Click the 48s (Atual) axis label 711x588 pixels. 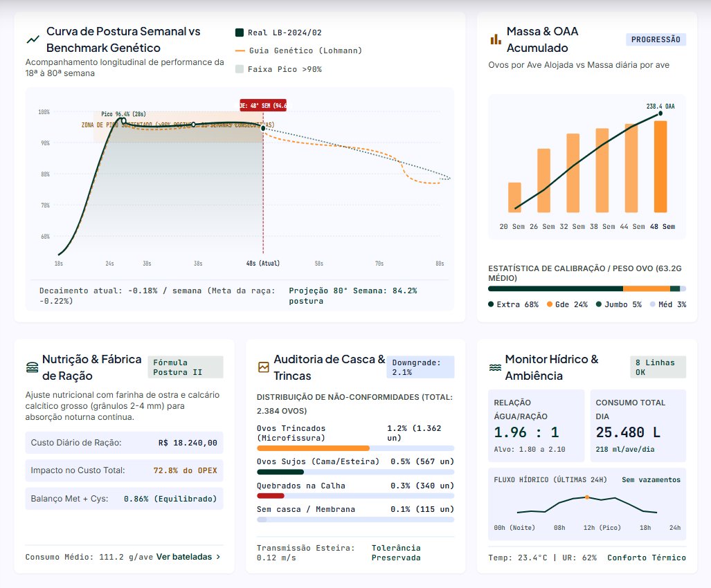263,263
